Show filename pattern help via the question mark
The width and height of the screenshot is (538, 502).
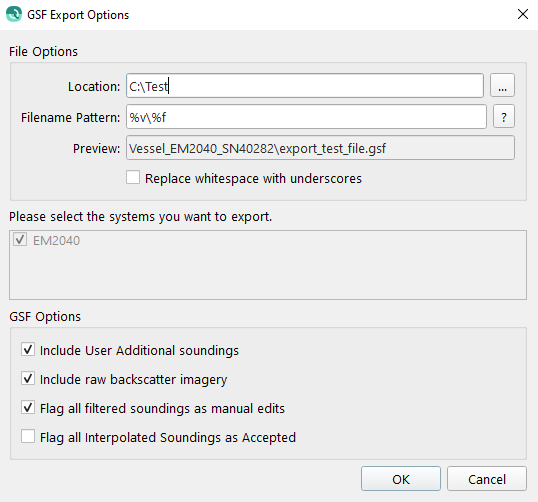tap(504, 117)
